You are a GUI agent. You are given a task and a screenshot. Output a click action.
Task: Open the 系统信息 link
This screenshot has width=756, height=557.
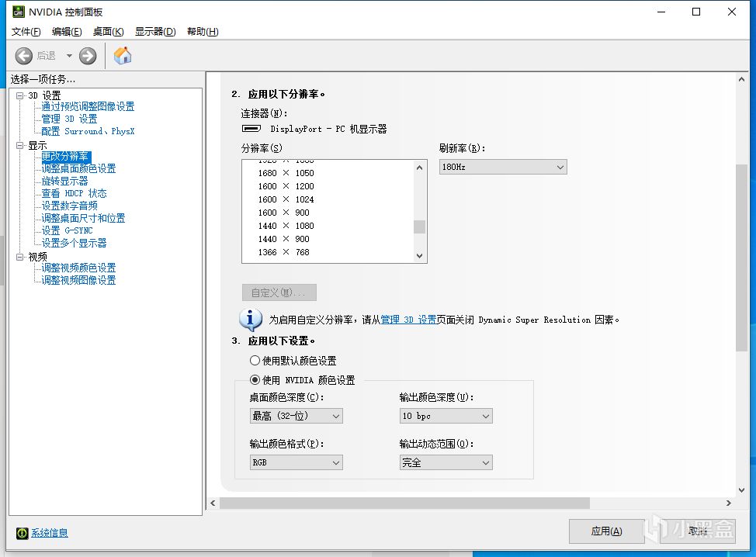(50, 533)
